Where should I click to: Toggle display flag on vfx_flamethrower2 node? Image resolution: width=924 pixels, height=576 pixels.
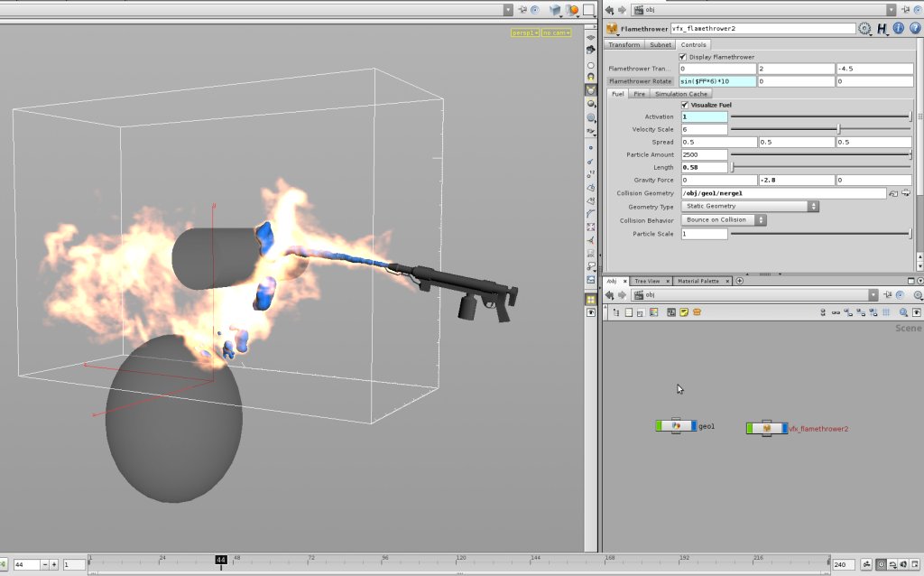[x=784, y=428]
